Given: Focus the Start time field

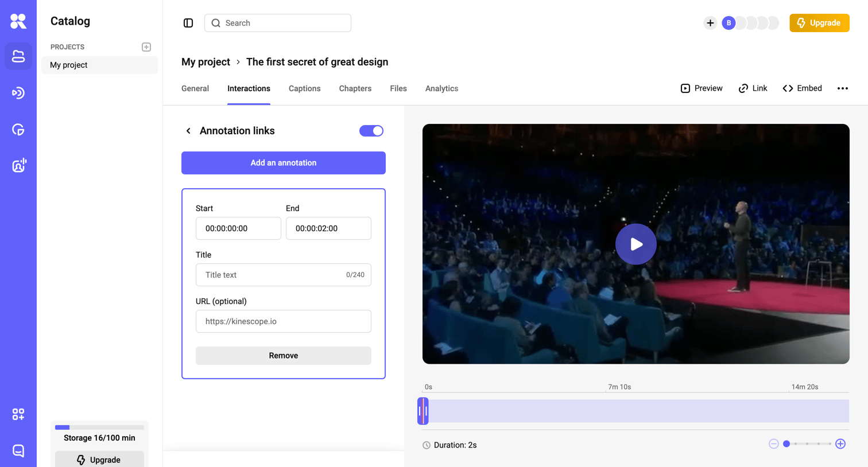Looking at the screenshot, I should [238, 228].
